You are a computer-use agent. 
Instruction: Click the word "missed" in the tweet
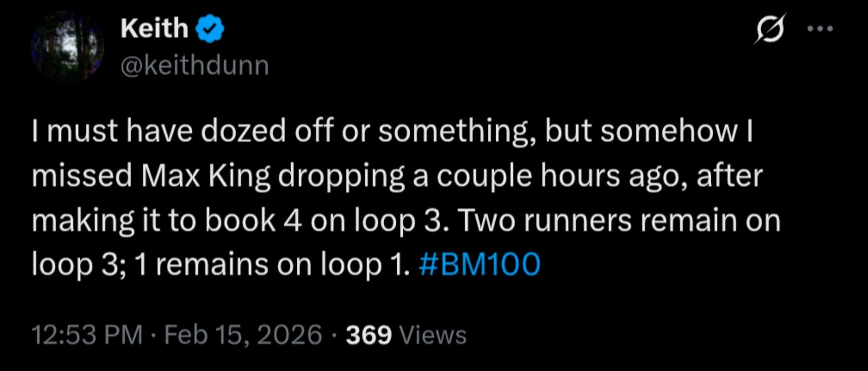click(82, 176)
